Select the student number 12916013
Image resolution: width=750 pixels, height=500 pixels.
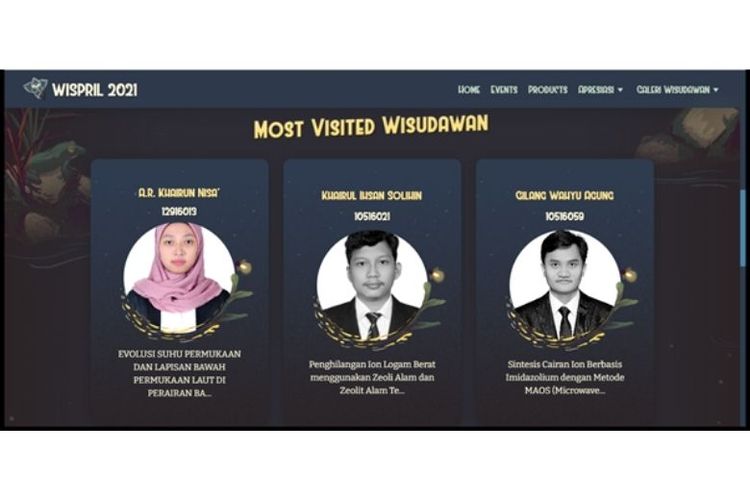(179, 211)
